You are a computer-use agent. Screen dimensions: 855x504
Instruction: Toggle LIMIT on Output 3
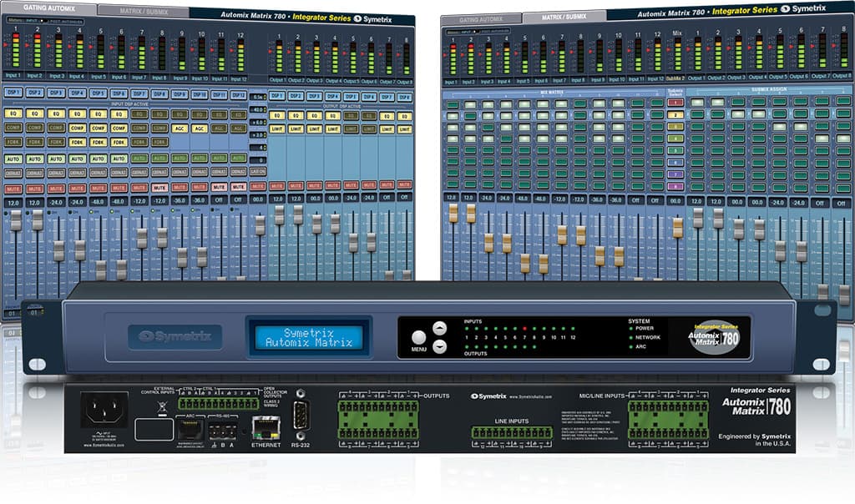click(x=314, y=129)
